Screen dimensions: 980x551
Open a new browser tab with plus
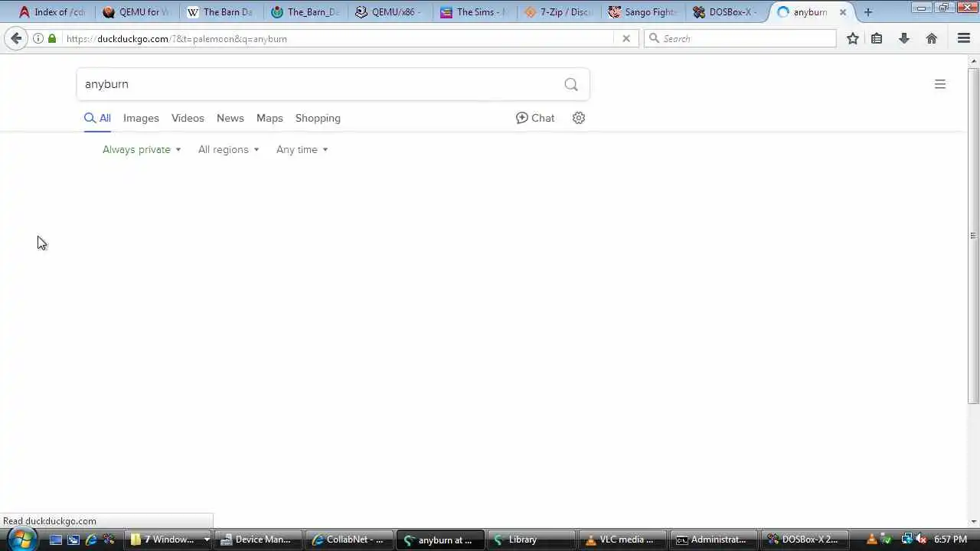coord(868,12)
